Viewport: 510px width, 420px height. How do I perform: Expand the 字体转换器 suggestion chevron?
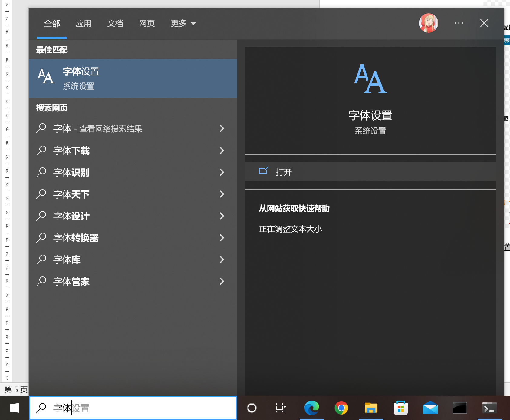click(x=222, y=238)
